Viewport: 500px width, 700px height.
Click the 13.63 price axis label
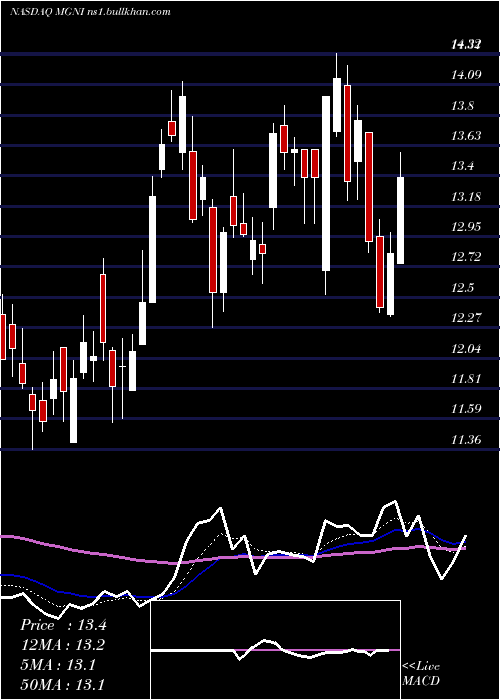tap(466, 136)
